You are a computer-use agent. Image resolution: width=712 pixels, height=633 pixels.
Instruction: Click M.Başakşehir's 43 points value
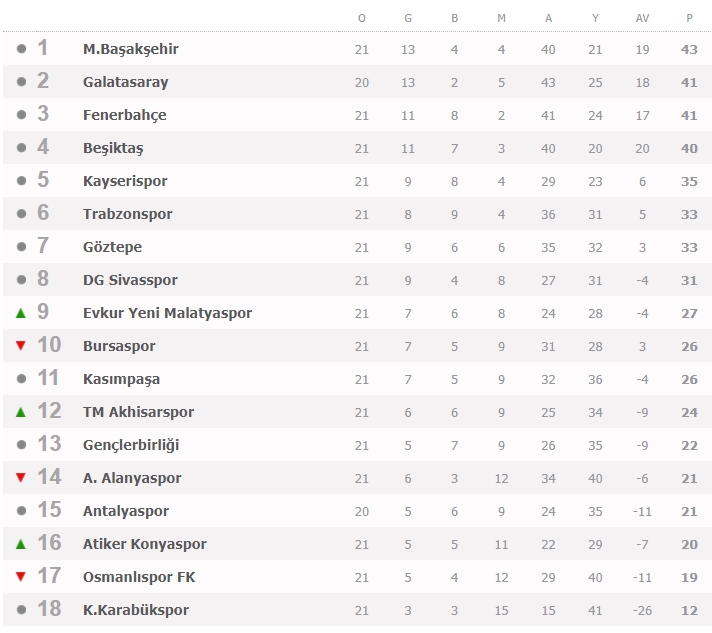point(689,49)
